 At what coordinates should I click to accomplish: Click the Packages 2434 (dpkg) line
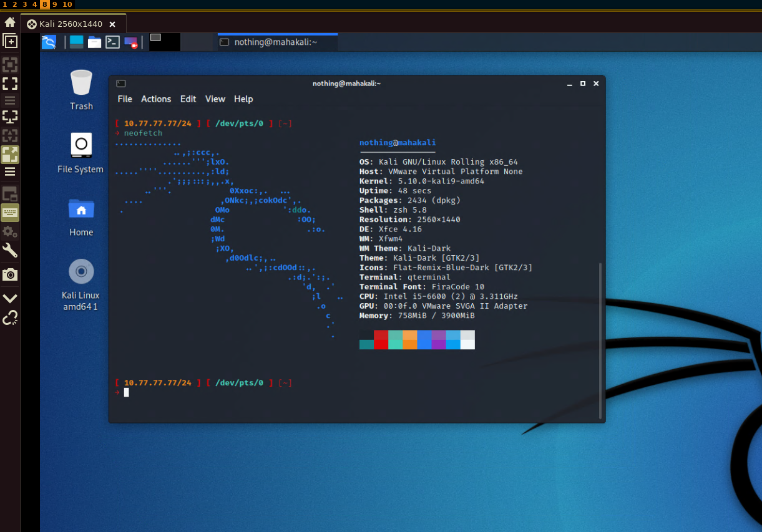pyautogui.click(x=410, y=200)
